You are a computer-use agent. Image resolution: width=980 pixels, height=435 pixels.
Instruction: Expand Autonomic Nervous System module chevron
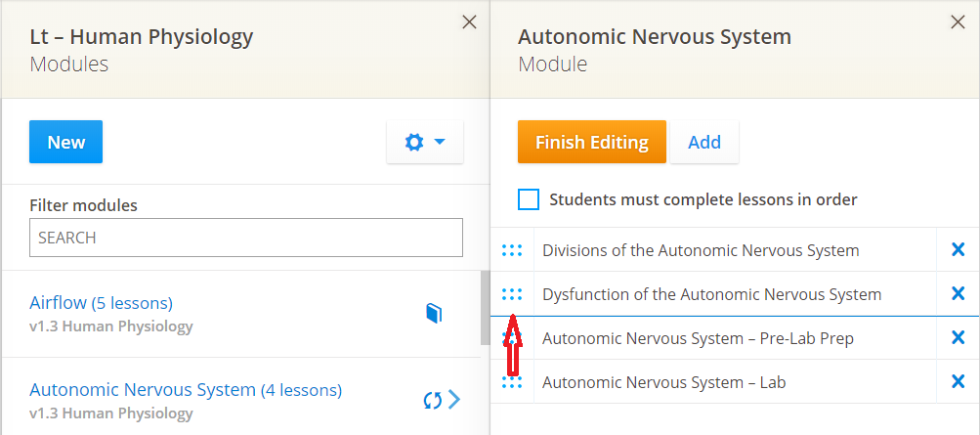click(454, 400)
